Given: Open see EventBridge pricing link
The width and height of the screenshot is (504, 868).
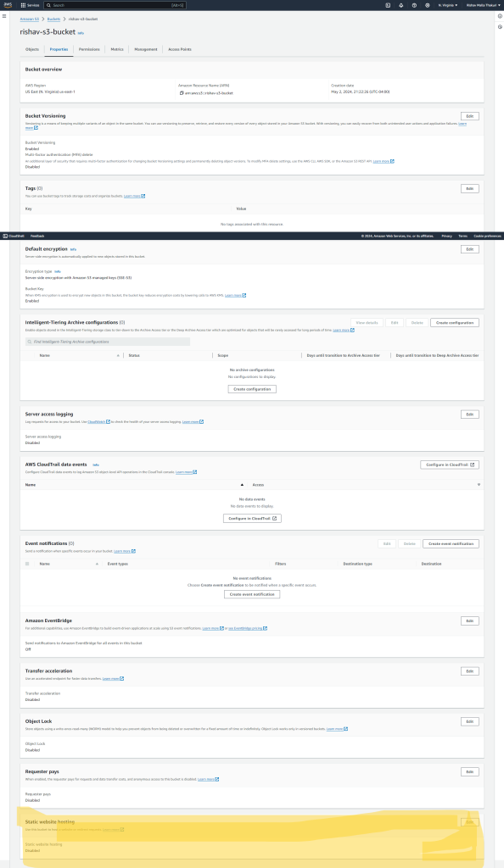Looking at the screenshot, I should coord(248,628).
